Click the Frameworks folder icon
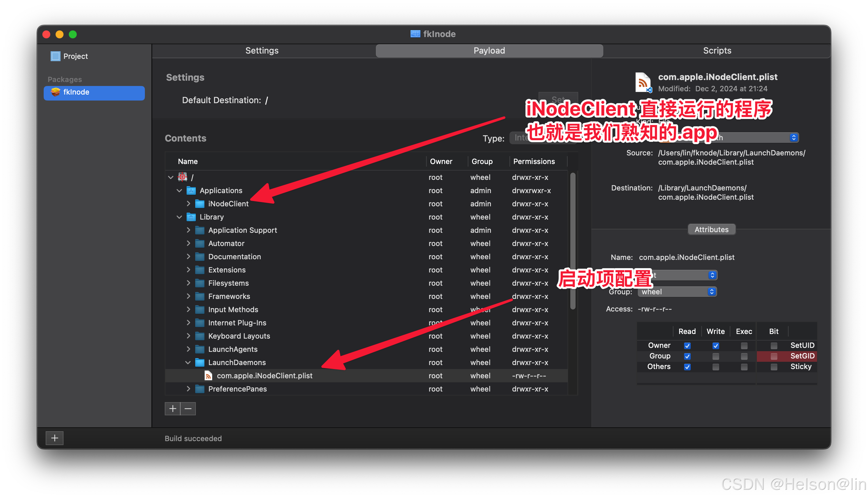This screenshot has width=868, height=498. click(199, 296)
